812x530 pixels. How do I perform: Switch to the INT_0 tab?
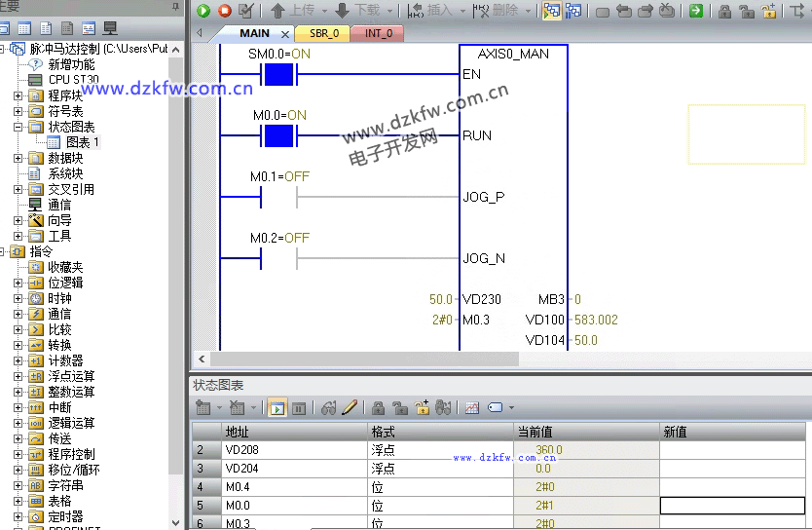point(378,33)
